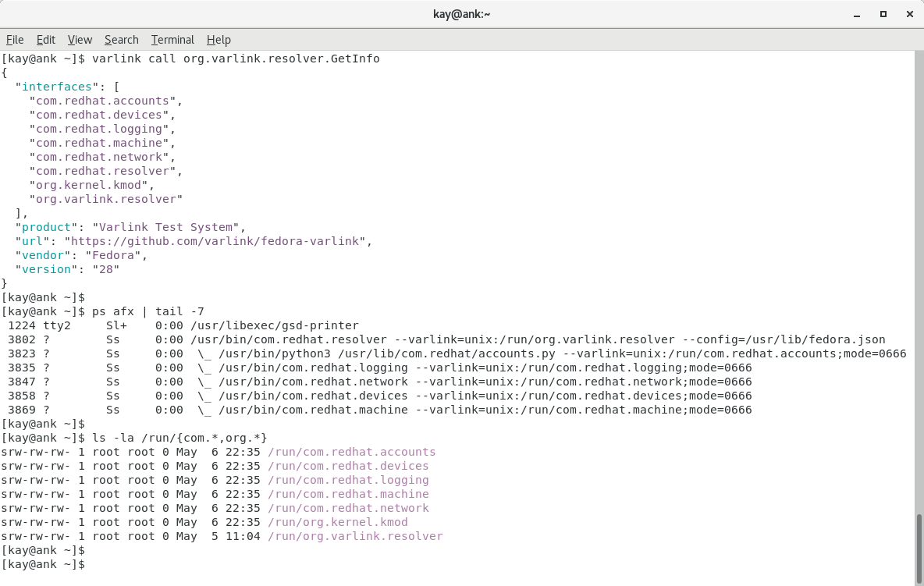Open the Help menu

point(219,40)
